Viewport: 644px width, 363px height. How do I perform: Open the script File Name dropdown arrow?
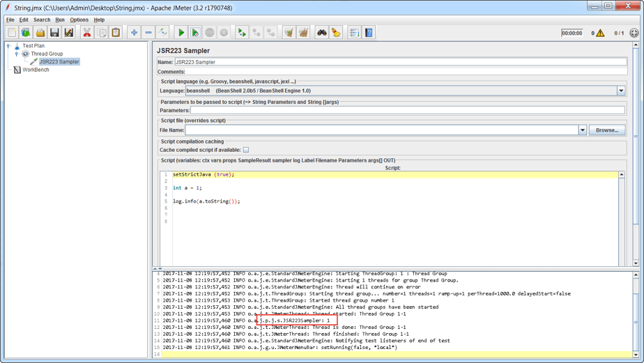[x=583, y=130]
